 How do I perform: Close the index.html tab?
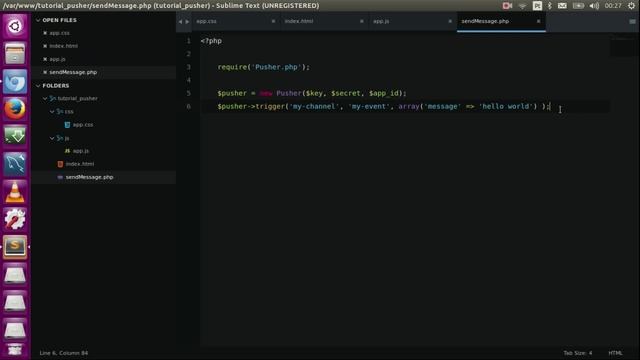362,21
